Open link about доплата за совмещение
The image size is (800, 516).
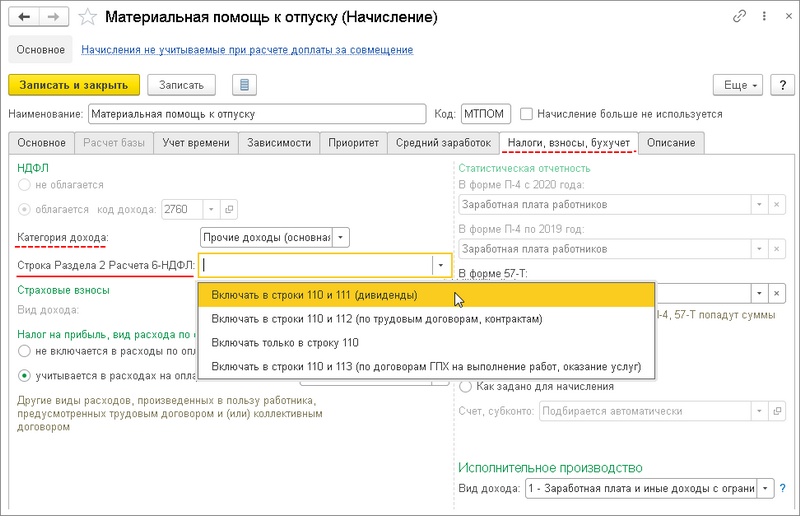point(247,49)
